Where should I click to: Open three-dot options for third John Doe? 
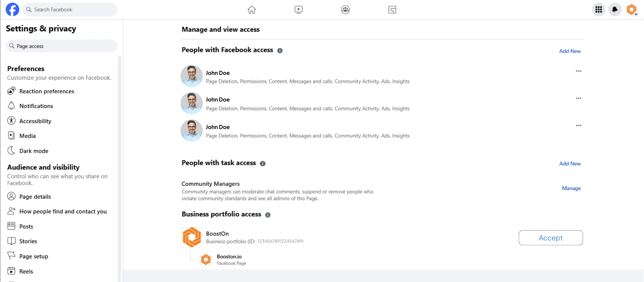pos(578,125)
